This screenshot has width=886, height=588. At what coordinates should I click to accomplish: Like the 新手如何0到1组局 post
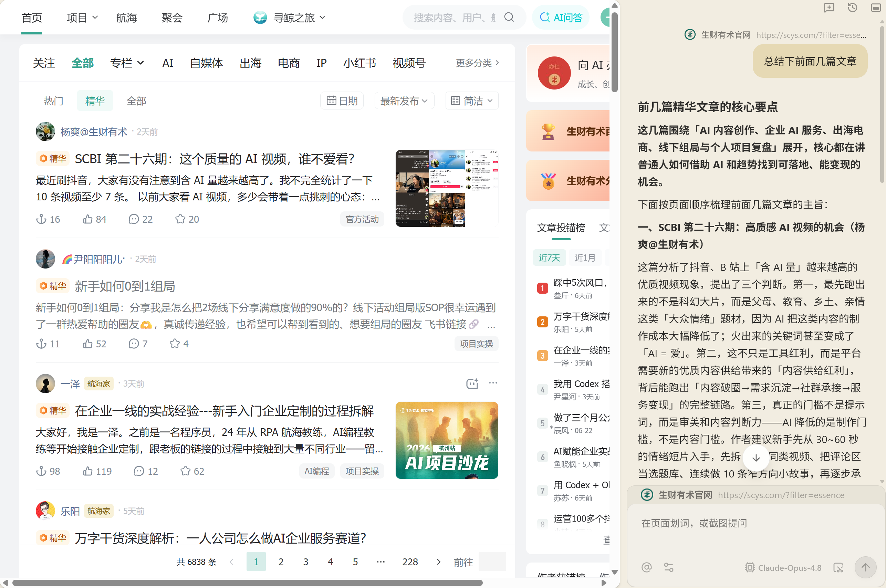point(88,344)
